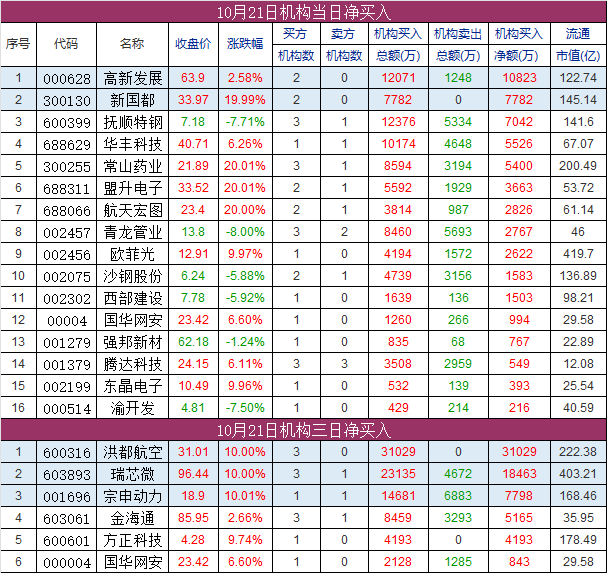Click net amount 18463

(519, 474)
